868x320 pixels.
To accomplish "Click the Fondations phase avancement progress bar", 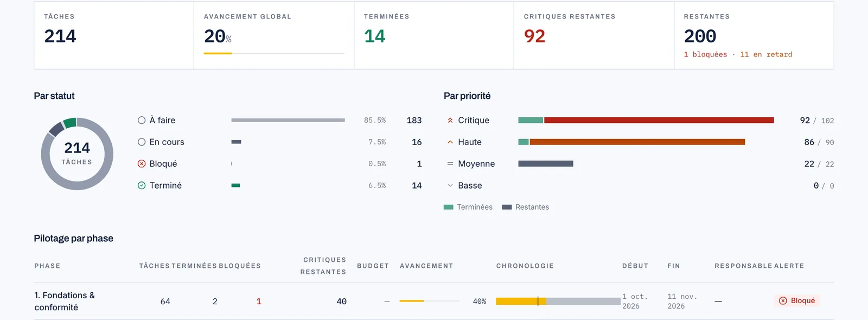I will tap(429, 301).
